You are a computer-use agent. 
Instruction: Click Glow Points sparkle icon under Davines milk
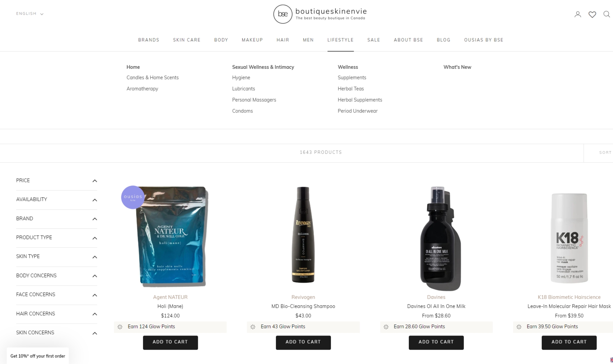[x=386, y=327]
